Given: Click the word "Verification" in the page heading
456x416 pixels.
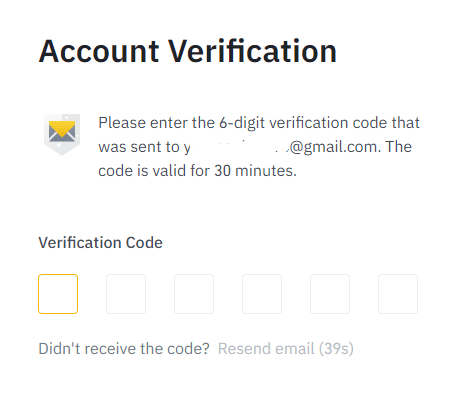Looking at the screenshot, I should click(252, 51).
